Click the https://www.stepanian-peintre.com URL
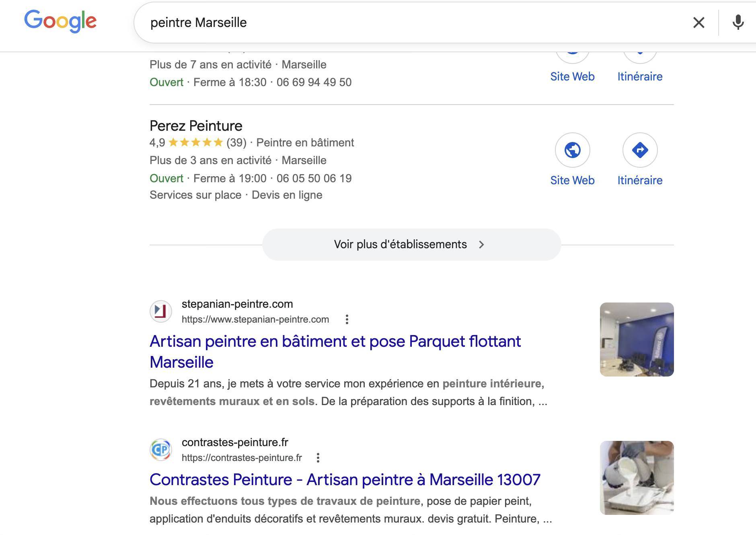The image size is (756, 535). tap(255, 319)
